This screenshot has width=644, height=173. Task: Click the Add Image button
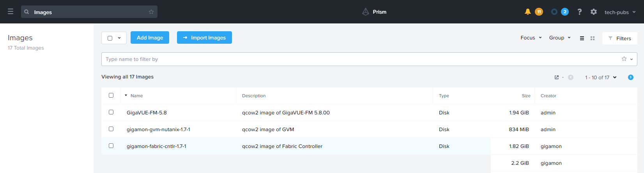click(150, 37)
